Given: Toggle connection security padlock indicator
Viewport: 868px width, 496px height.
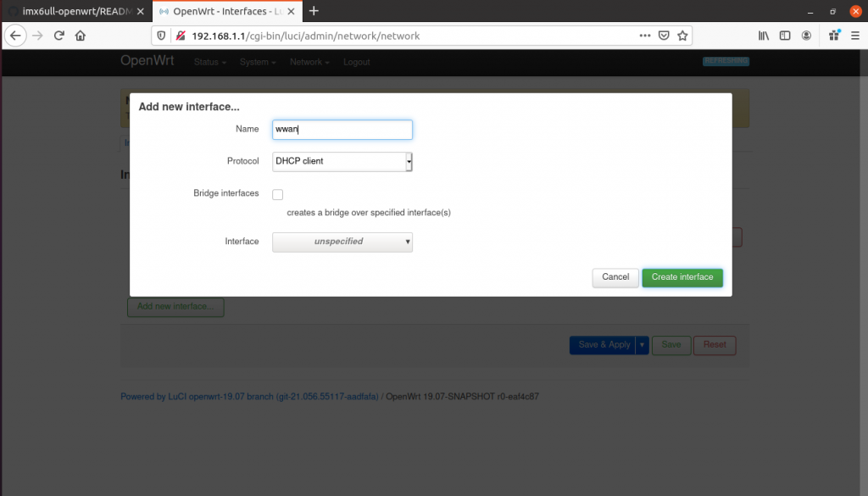Looking at the screenshot, I should point(181,36).
